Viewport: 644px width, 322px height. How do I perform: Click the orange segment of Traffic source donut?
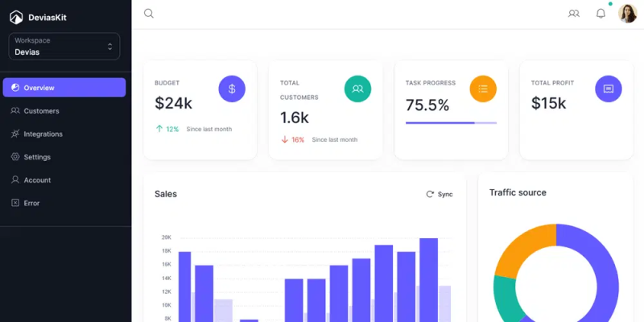click(521, 249)
